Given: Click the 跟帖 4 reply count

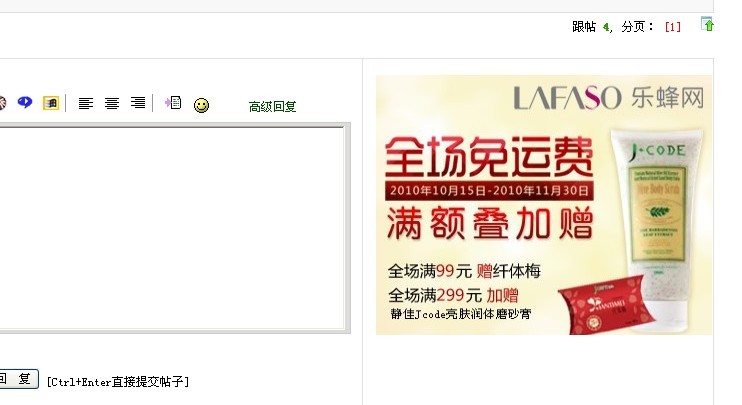Looking at the screenshot, I should [591, 27].
